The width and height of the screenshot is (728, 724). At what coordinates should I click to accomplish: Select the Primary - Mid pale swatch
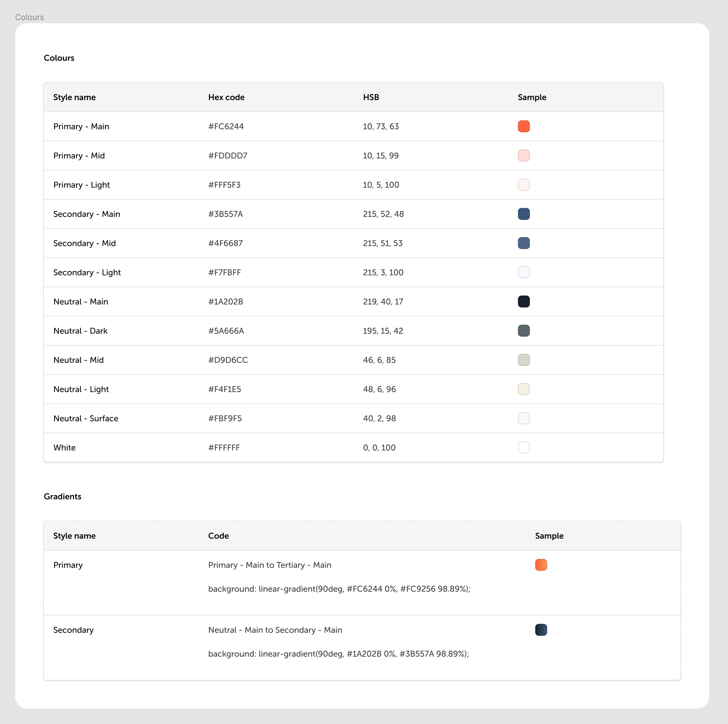(x=523, y=155)
